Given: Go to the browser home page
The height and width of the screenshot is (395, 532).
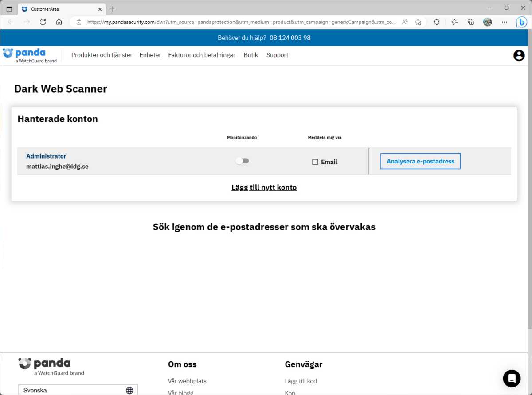Looking at the screenshot, I should pos(59,22).
